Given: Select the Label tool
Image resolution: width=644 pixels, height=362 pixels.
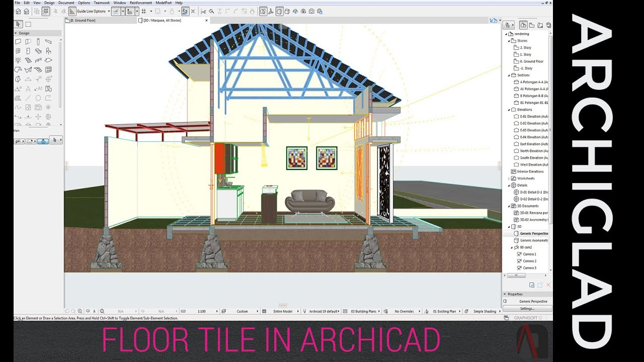Looking at the screenshot, I should 38,88.
